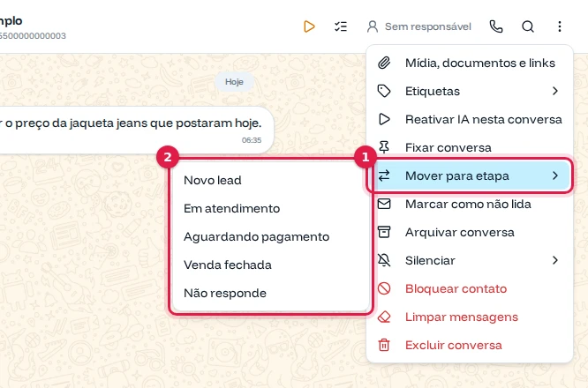Click the pin icon beside Fixar conversa

[x=384, y=147]
